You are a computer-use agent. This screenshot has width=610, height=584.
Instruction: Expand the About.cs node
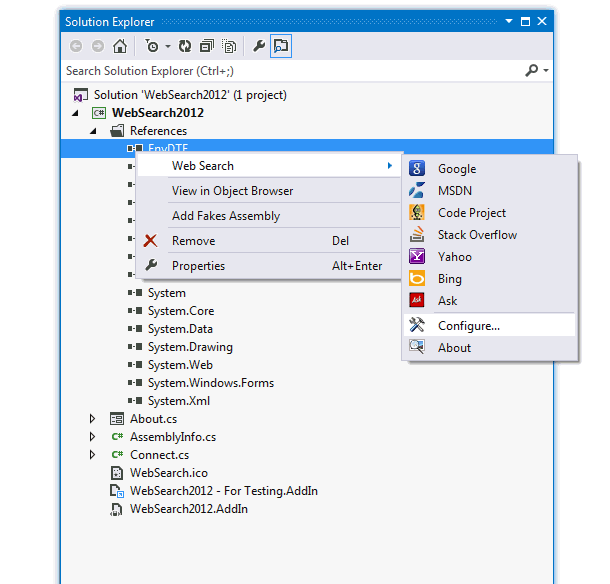[92, 419]
